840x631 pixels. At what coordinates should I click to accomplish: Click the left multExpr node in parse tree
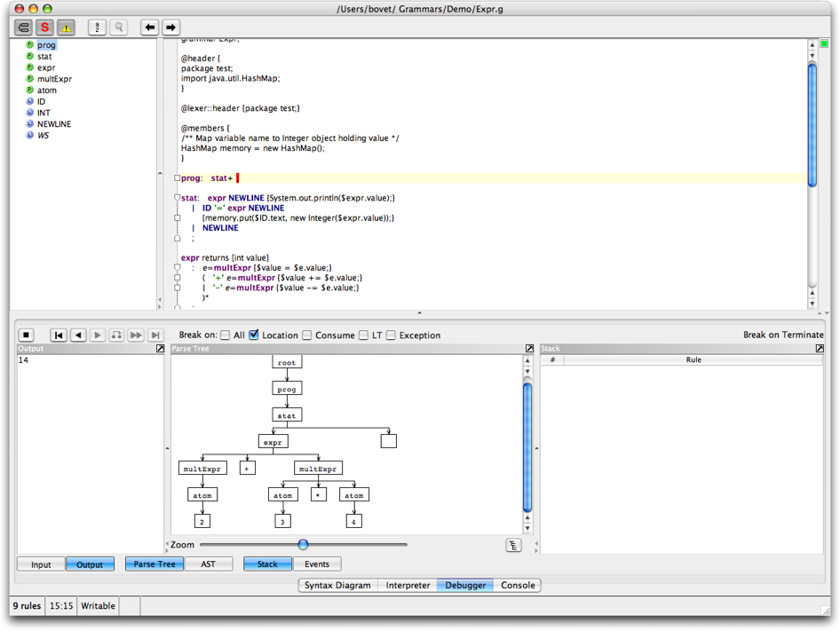click(202, 469)
